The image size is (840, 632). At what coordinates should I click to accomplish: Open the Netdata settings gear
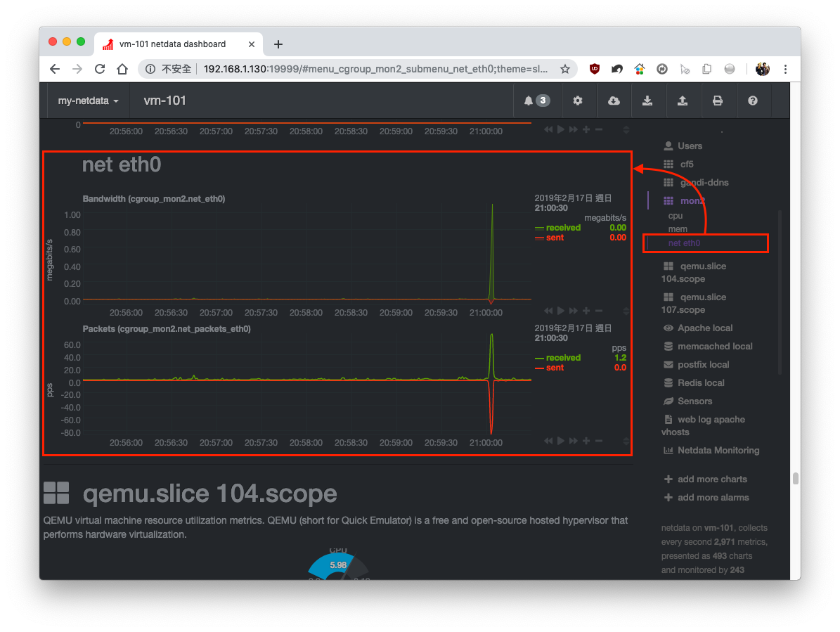pos(579,100)
